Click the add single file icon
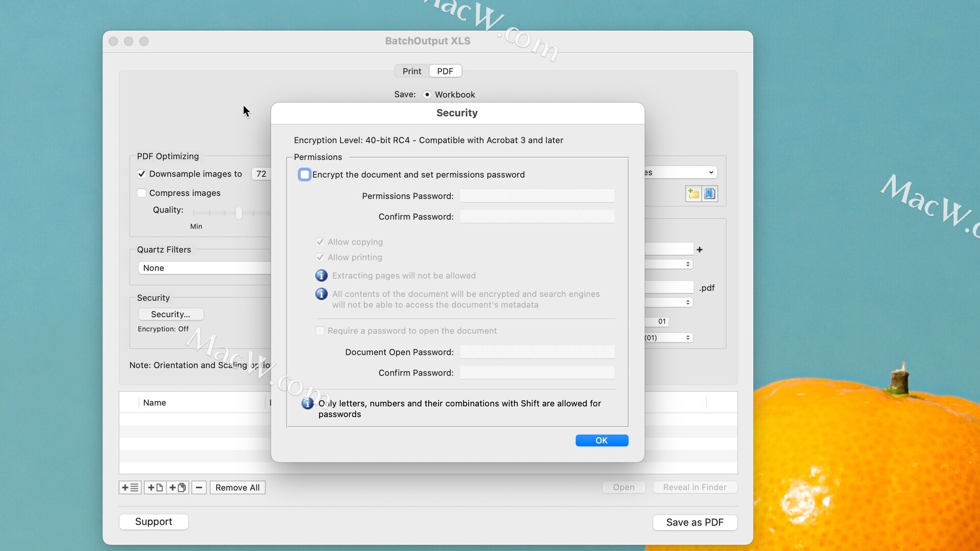 tap(155, 488)
